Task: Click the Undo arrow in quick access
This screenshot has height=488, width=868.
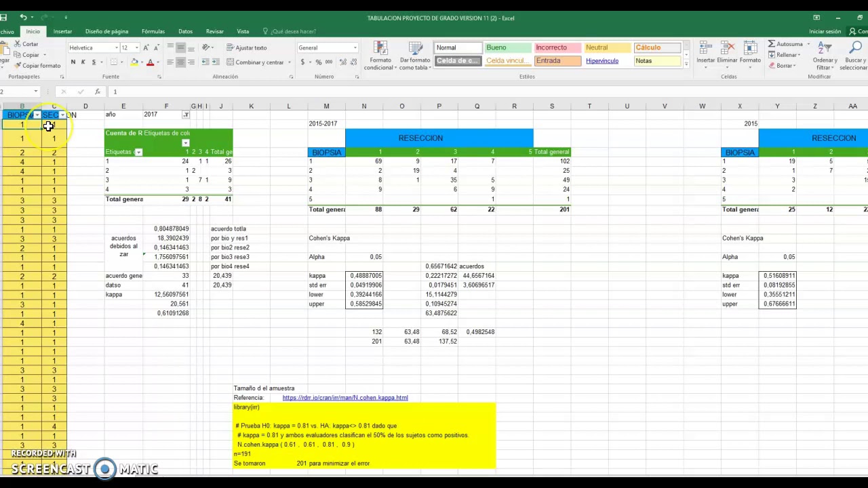Action: coord(23,18)
